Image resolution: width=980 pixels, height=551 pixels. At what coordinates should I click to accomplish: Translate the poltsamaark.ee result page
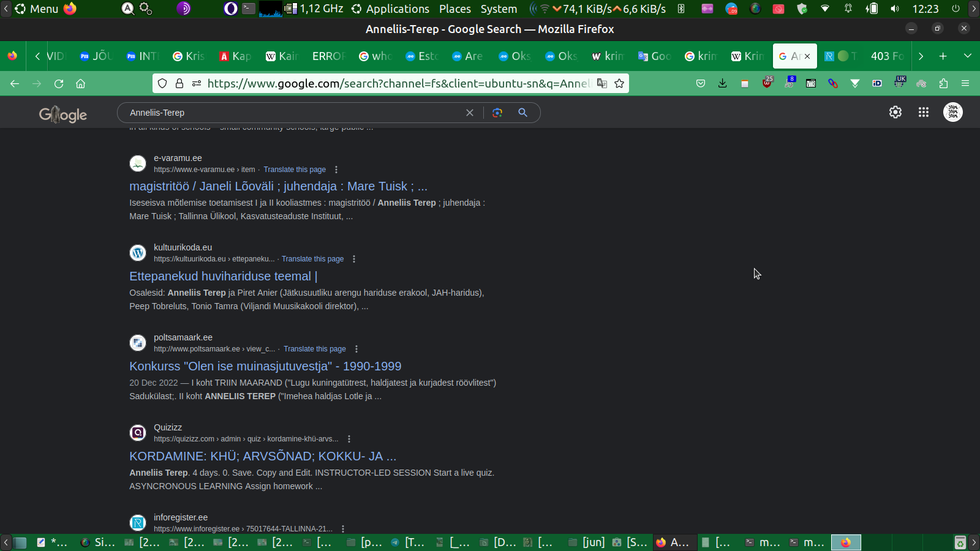315,349
